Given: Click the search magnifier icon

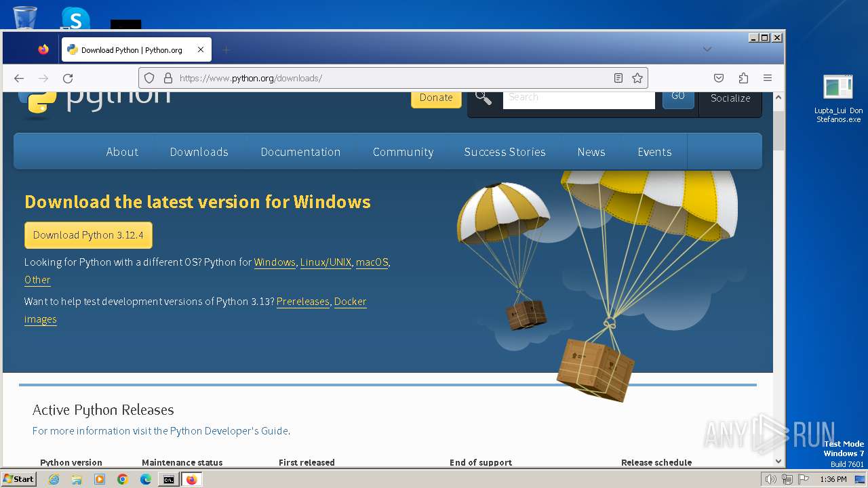Looking at the screenshot, I should [484, 98].
